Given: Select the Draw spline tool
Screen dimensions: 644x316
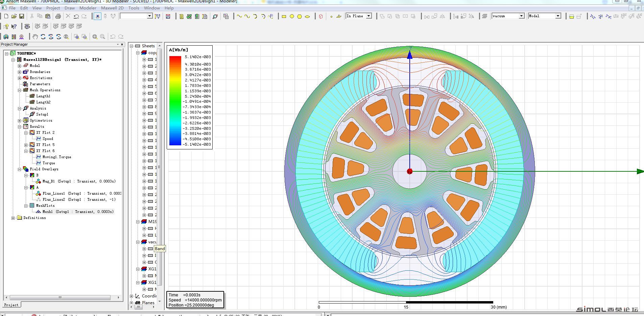Looking at the screenshot, I should coord(247,16).
